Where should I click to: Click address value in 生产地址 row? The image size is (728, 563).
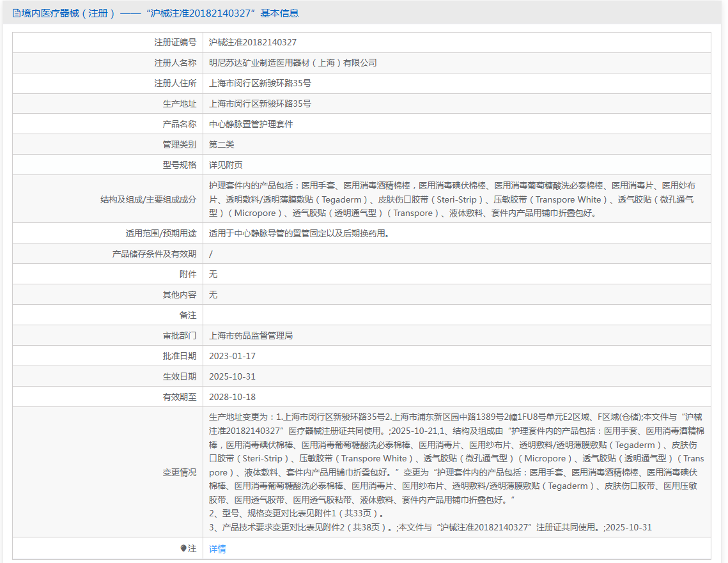point(260,104)
